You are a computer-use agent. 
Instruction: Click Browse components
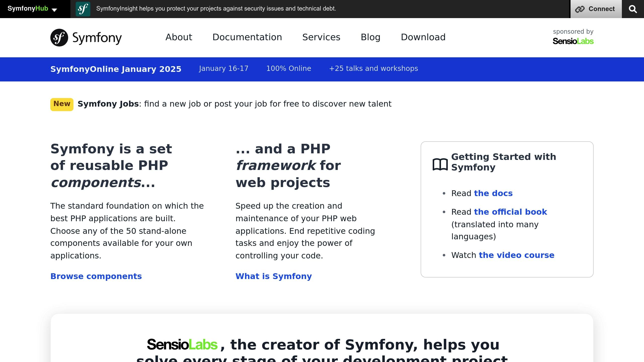(96, 276)
